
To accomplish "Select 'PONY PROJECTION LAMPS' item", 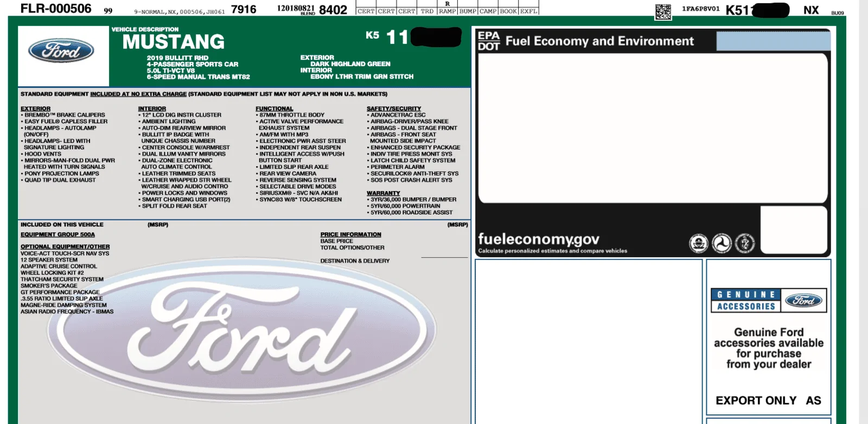I will pos(60,174).
